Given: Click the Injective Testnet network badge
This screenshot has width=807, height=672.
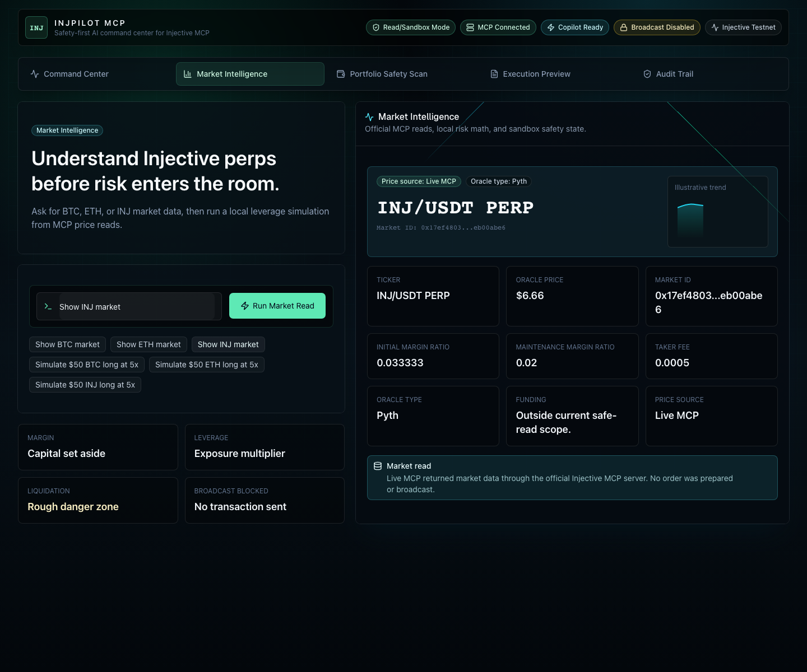Looking at the screenshot, I should click(743, 27).
